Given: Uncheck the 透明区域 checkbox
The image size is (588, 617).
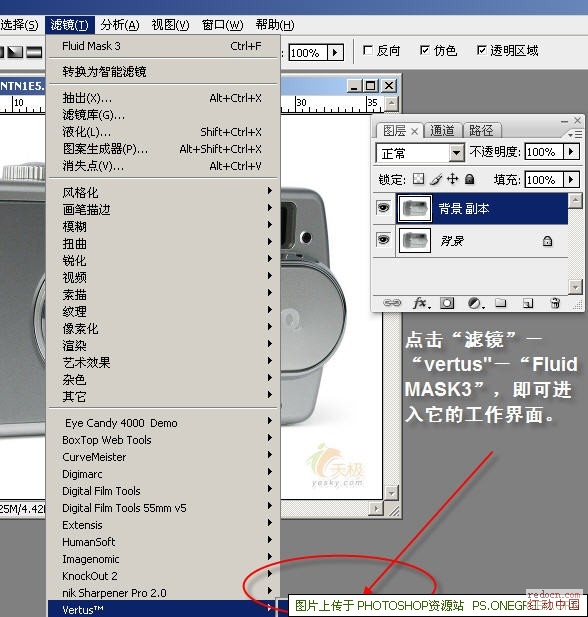Looking at the screenshot, I should [481, 50].
